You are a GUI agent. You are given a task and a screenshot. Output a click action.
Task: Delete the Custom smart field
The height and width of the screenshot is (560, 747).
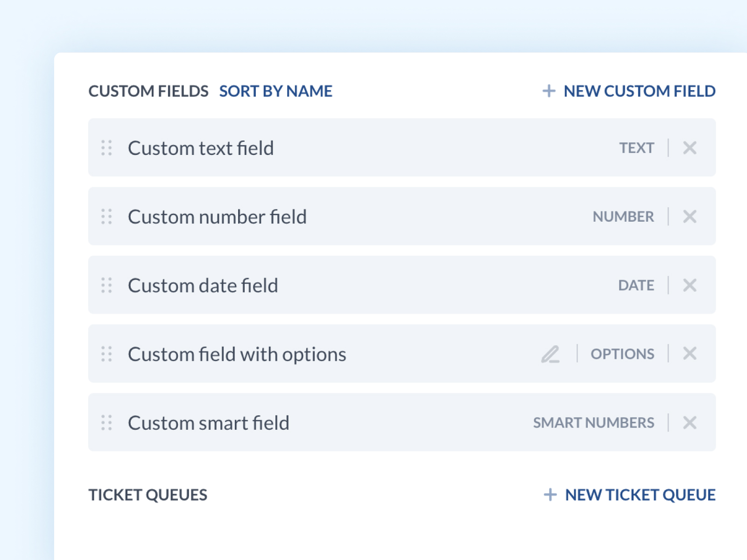(x=690, y=423)
